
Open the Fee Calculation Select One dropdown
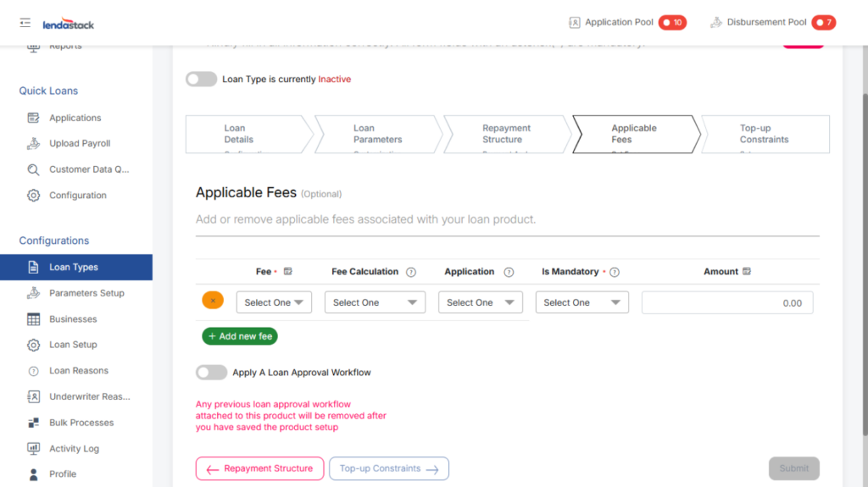click(x=375, y=303)
